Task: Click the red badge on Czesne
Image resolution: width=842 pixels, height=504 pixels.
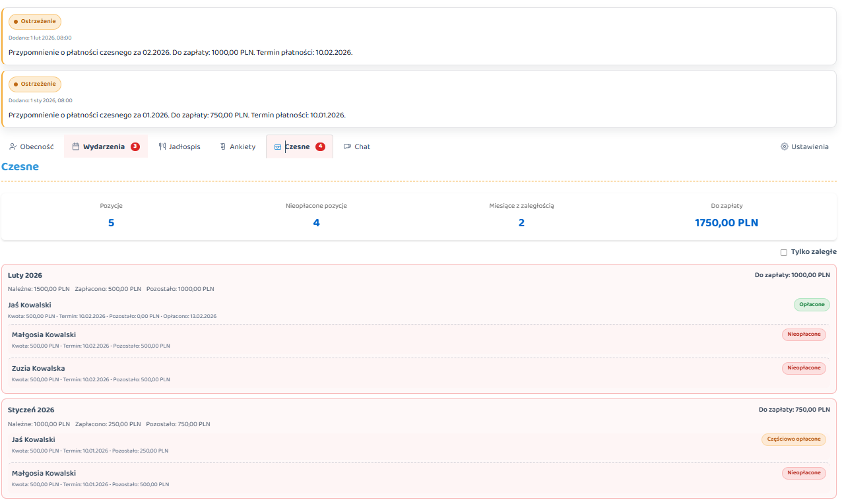Action: pos(320,146)
